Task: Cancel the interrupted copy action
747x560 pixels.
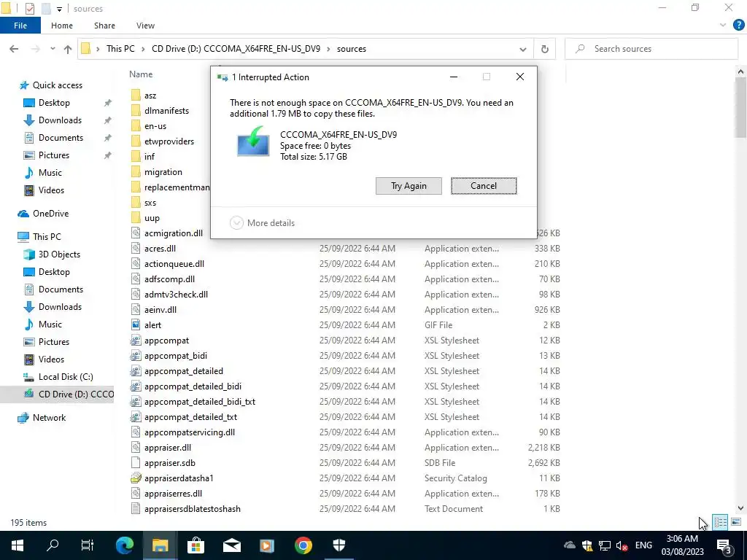Action: pos(484,186)
